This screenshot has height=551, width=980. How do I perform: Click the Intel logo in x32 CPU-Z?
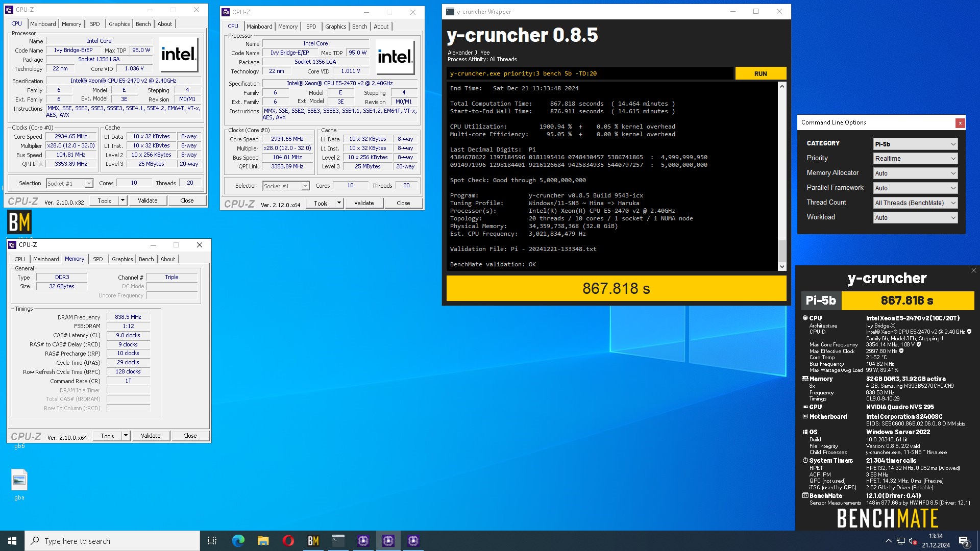[179, 54]
